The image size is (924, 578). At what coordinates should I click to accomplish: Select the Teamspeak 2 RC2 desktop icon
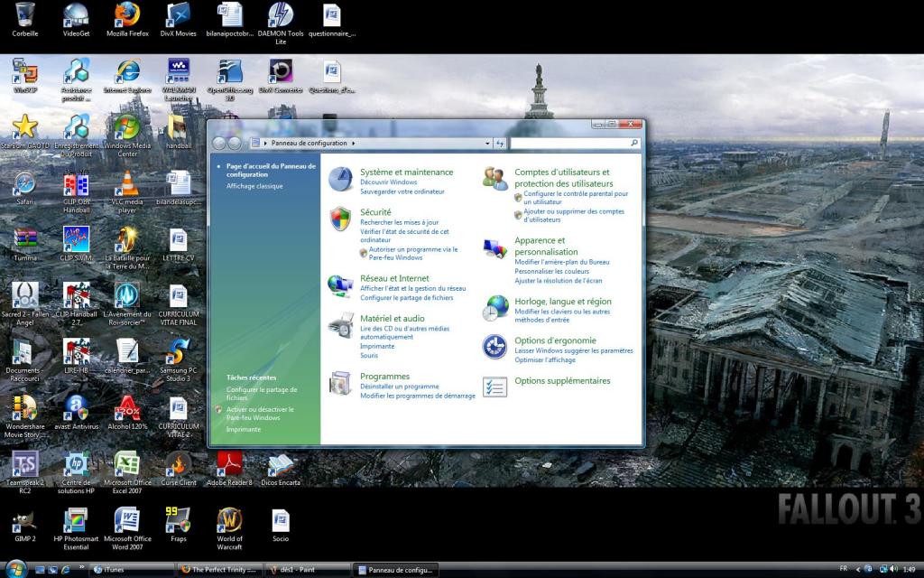(24, 472)
